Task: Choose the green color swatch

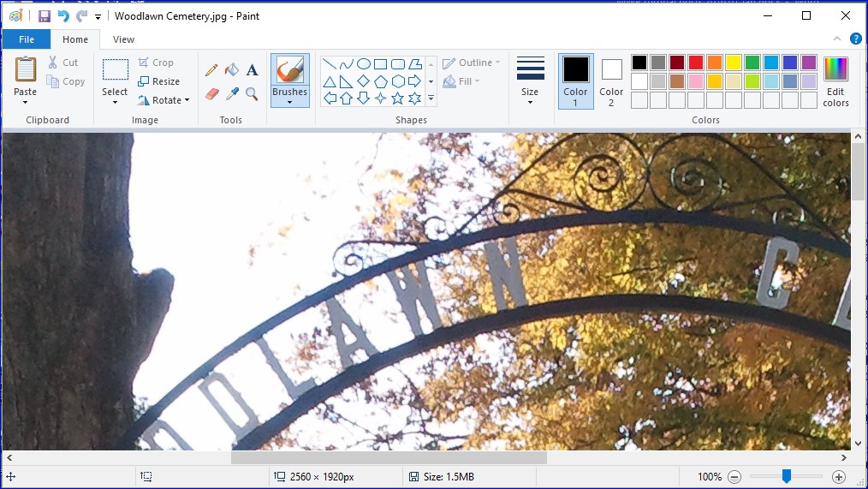Action: 752,63
